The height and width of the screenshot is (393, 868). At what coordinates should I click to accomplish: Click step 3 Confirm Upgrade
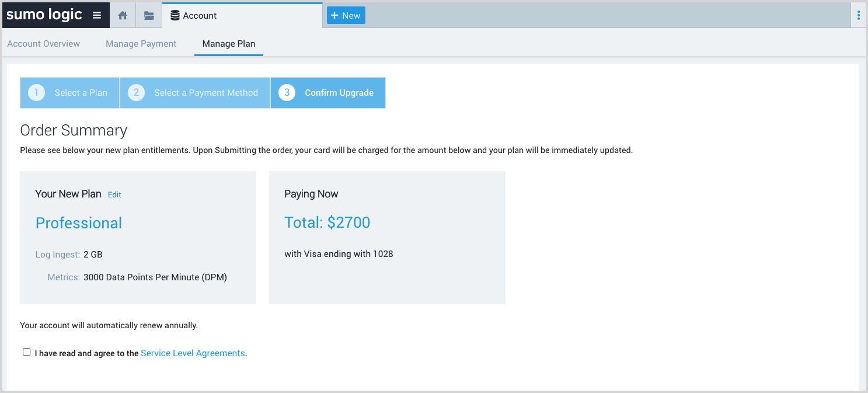point(328,93)
